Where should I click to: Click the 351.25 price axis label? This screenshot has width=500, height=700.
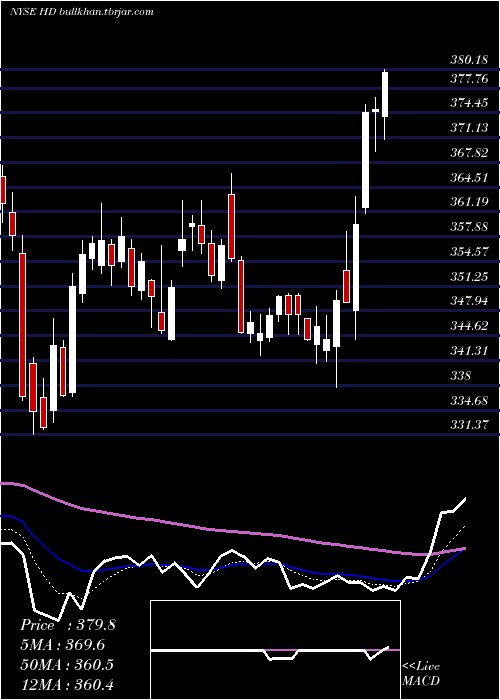[x=469, y=277]
